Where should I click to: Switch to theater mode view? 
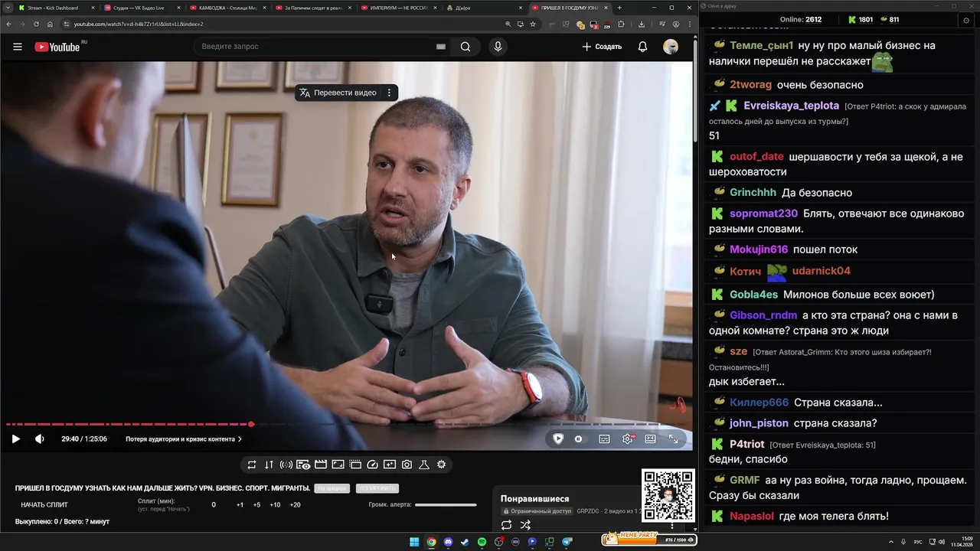[650, 439]
